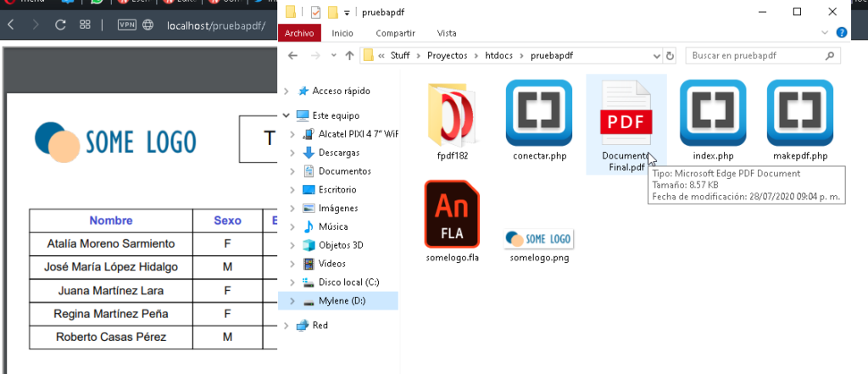Select Este equipo in navigation pane
The image size is (868, 374).
click(x=336, y=116)
